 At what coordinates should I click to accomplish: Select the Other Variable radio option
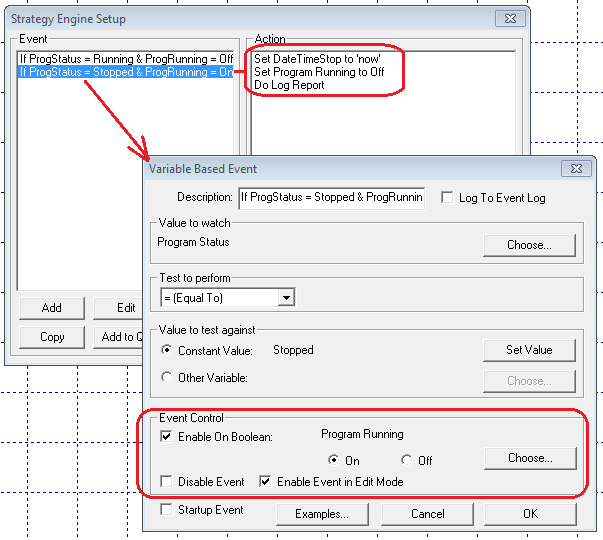(166, 378)
